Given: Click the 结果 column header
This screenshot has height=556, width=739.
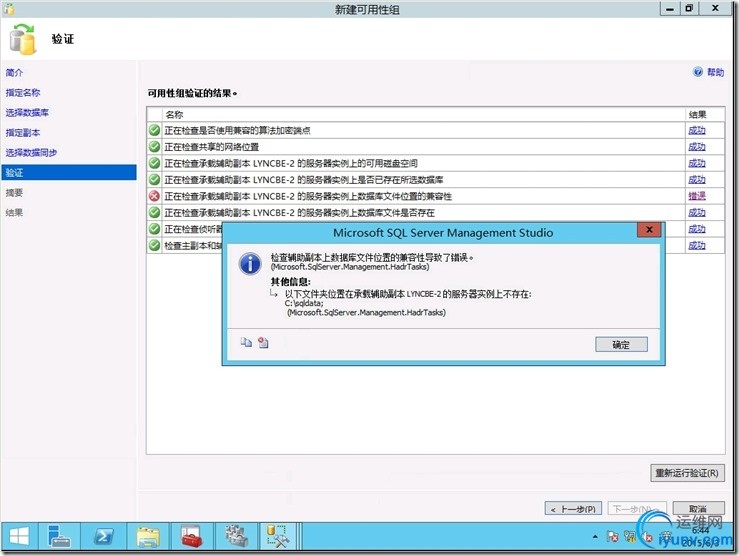Looking at the screenshot, I should coord(705,114).
